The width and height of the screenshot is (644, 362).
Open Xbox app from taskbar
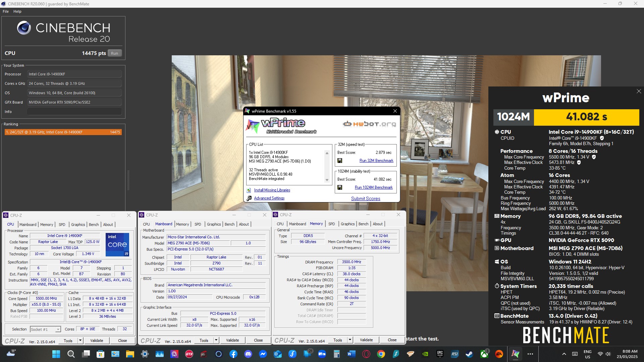(x=484, y=354)
